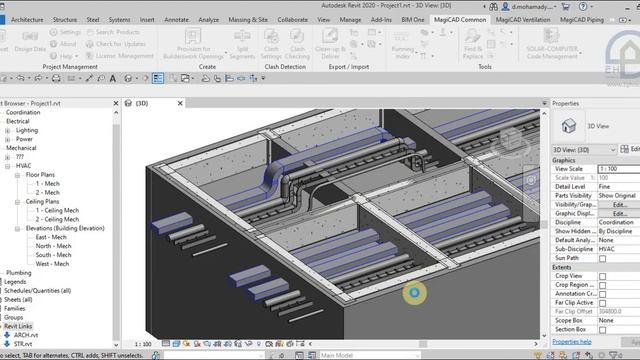
Task: Click the Visual Style icon in view control bar
Action: [176, 344]
